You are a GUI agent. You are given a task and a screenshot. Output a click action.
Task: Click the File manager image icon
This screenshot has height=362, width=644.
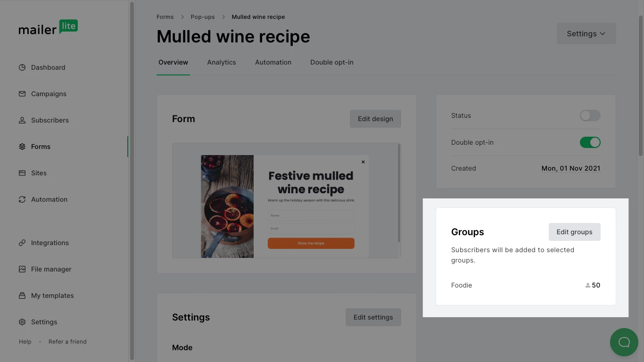coord(22,269)
